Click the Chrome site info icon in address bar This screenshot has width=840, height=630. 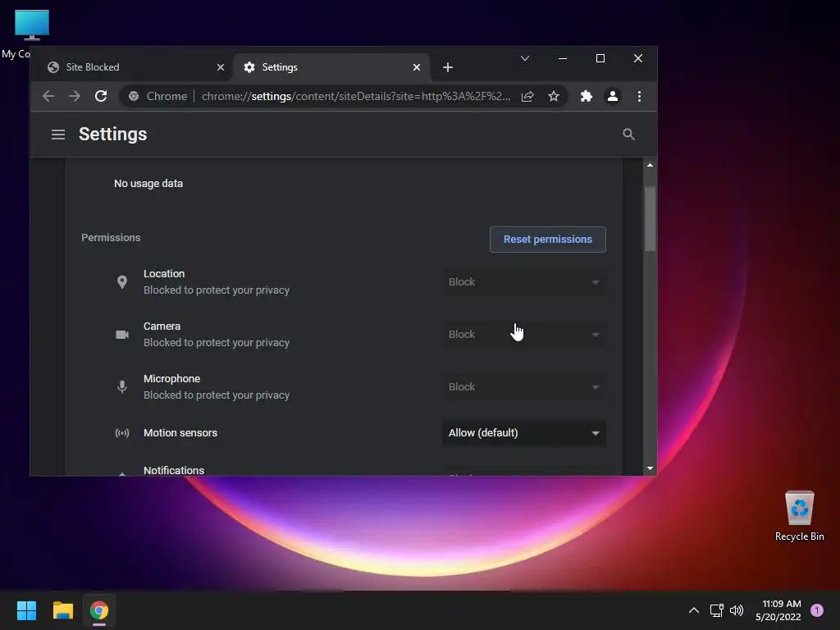pos(134,97)
